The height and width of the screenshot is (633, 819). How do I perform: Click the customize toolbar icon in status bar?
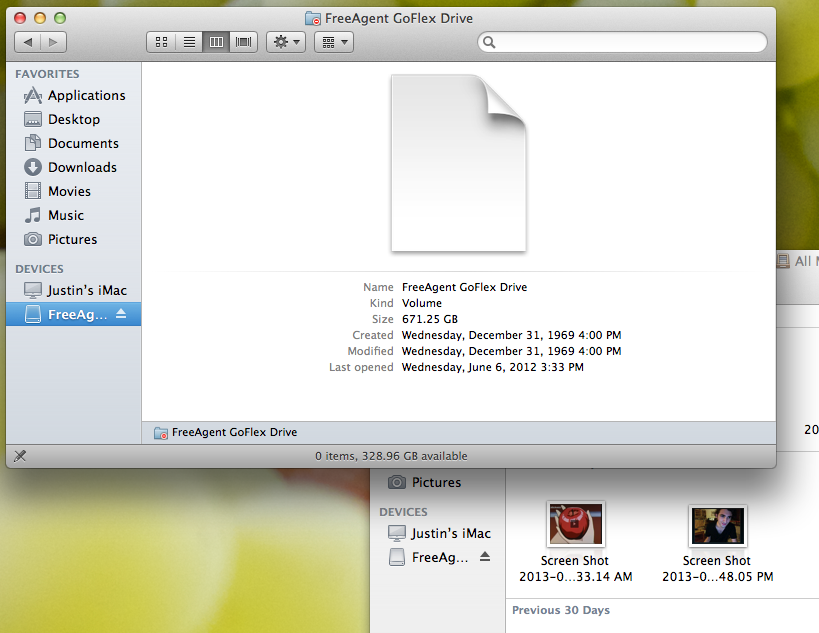click(x=20, y=456)
